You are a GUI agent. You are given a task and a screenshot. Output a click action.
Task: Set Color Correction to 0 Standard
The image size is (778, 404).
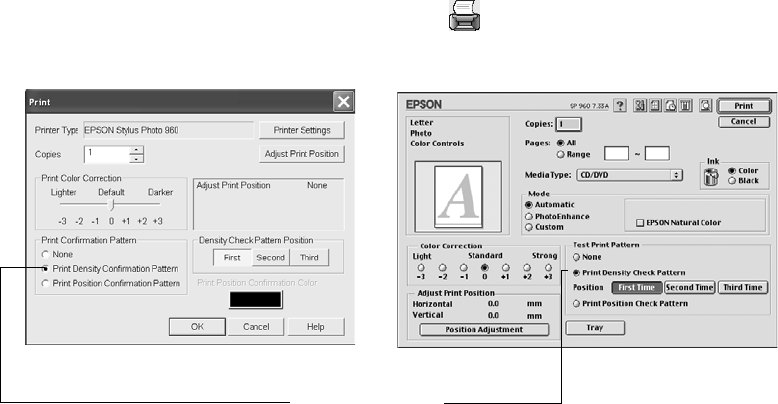coord(485,268)
